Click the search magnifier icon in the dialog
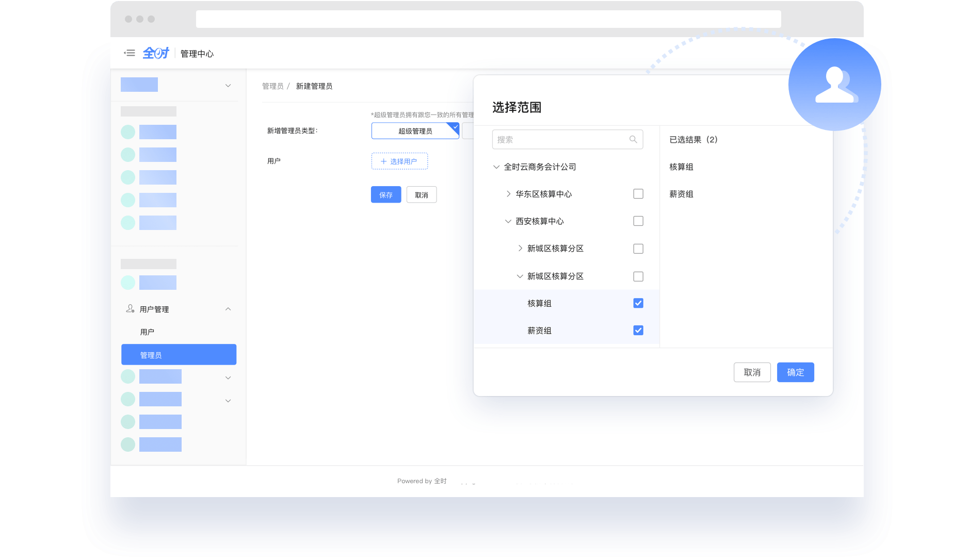Viewport: 969px width, 560px height. (633, 139)
